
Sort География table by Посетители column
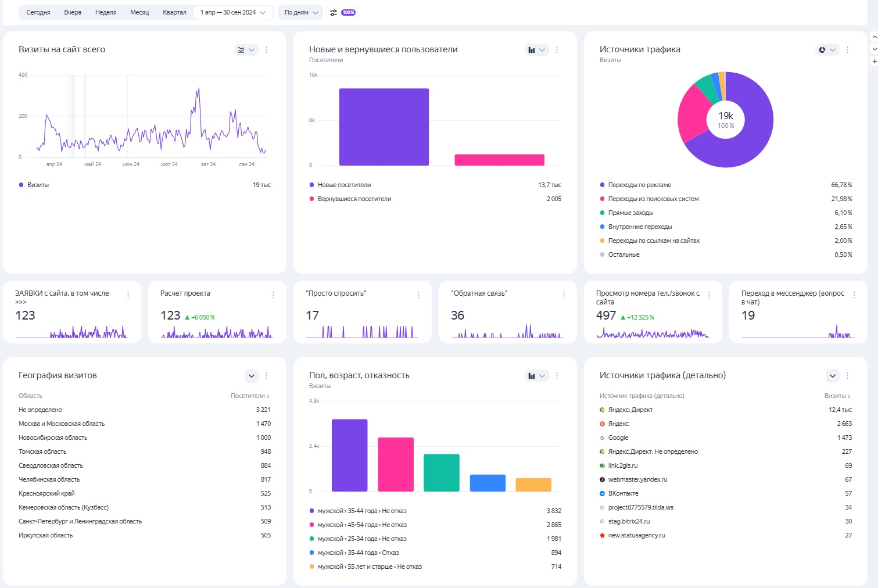coord(250,396)
